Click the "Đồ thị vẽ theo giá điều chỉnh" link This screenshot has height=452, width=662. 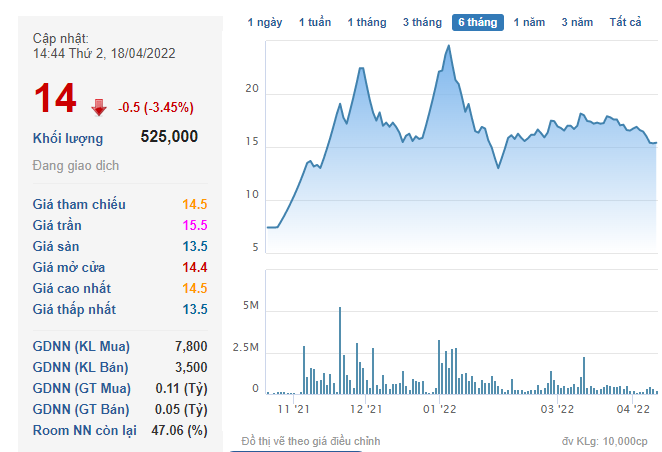tap(310, 441)
